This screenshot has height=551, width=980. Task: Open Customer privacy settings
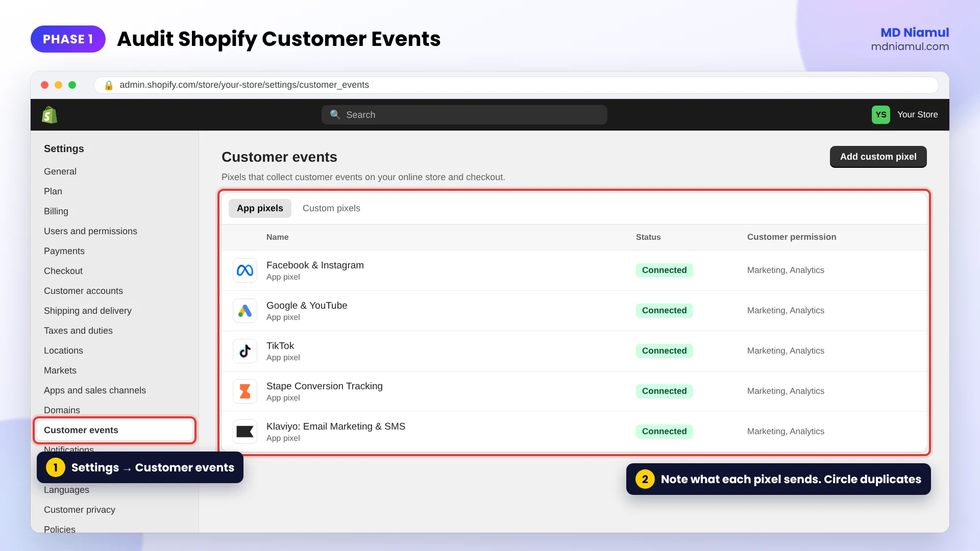pos(80,510)
